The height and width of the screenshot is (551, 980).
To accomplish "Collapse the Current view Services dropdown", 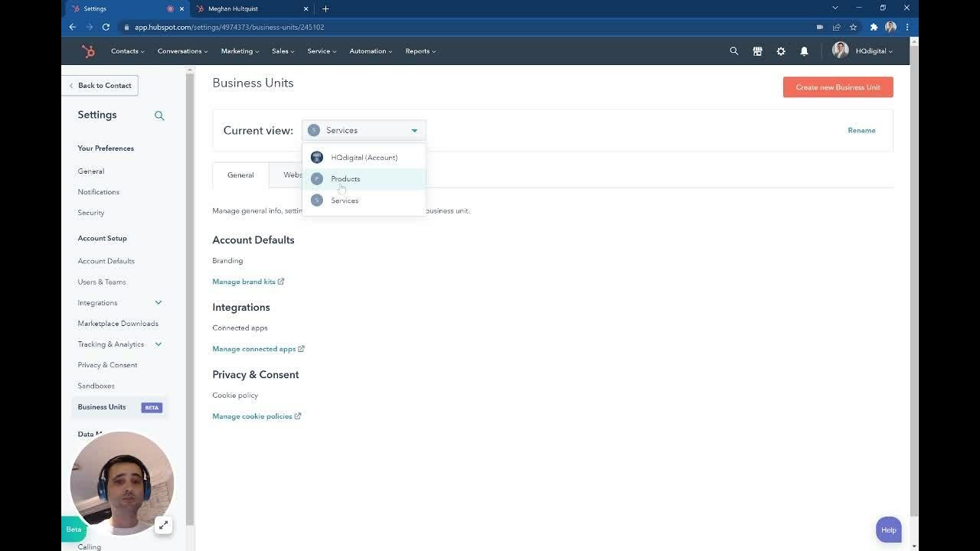I will (364, 130).
